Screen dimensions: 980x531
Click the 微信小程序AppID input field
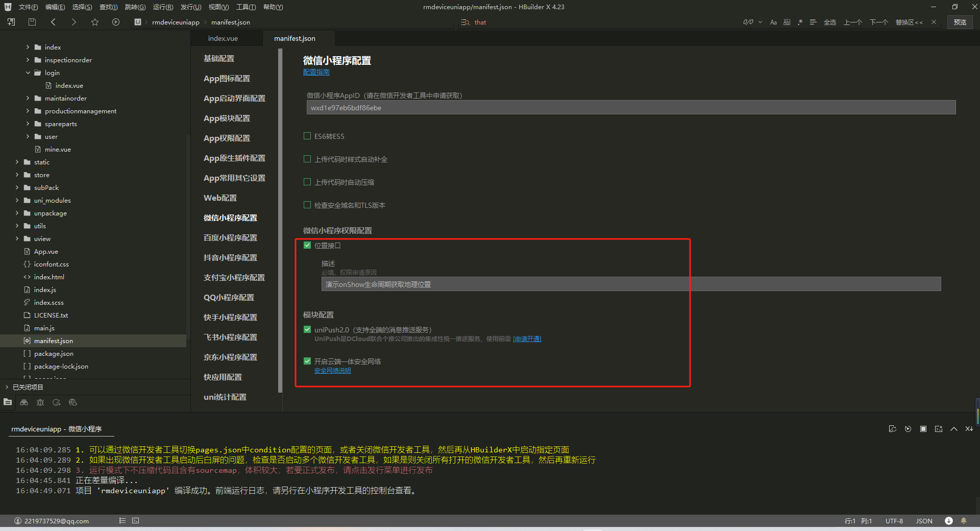pos(630,108)
